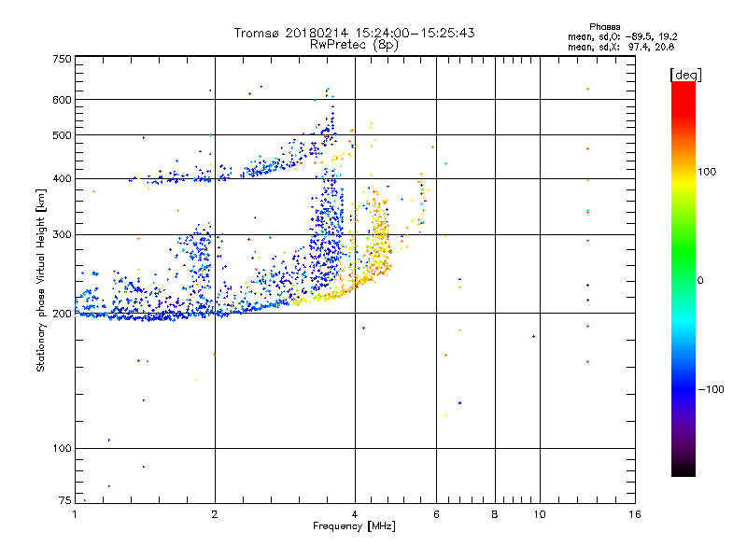Viewport: 747px width, 560px height.
Task: Click the isolated purple point near 10 MHz
Action: [533, 337]
